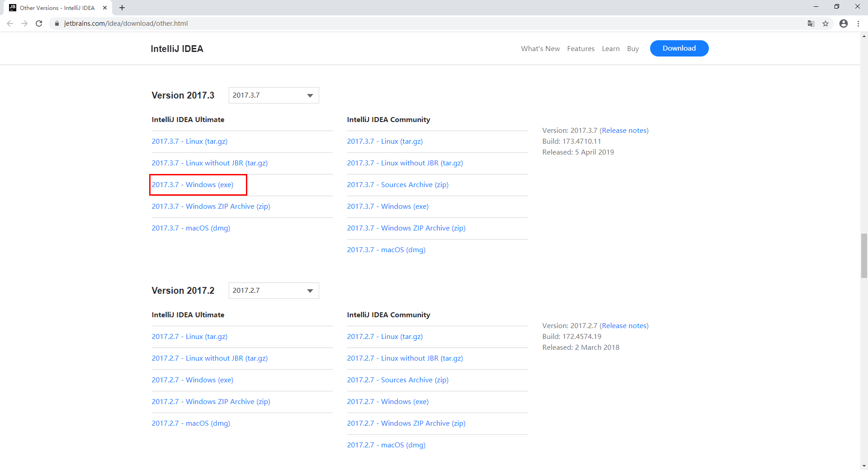This screenshot has height=470, width=868.
Task: Open the Features menu item
Action: 581,49
